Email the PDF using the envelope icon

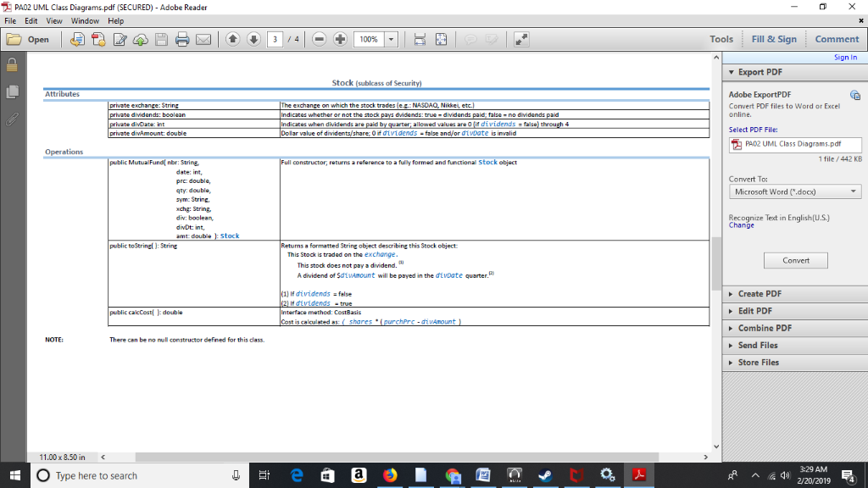click(203, 39)
